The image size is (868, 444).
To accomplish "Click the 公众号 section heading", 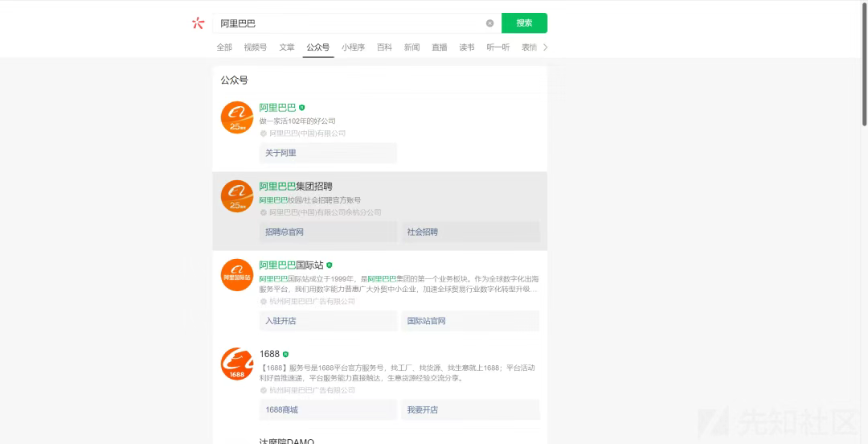I will [x=234, y=80].
